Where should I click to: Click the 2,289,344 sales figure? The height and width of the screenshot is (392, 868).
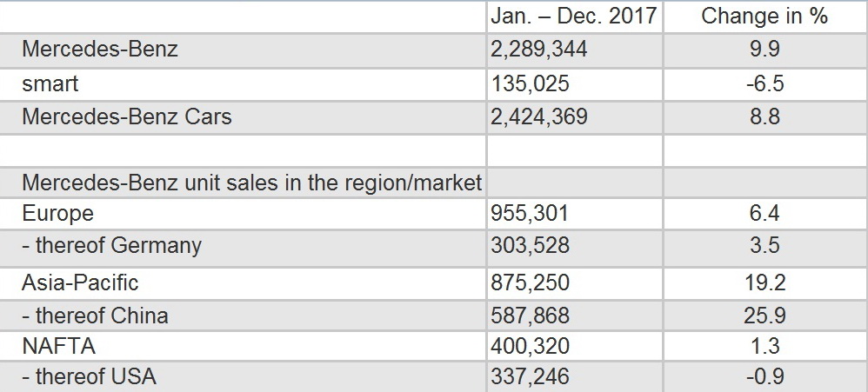pyautogui.click(x=538, y=50)
